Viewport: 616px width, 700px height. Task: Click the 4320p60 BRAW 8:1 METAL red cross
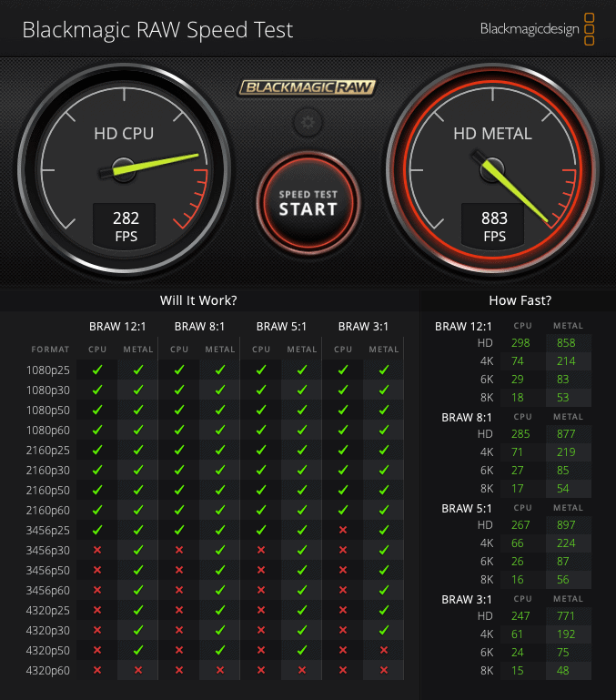220,670
